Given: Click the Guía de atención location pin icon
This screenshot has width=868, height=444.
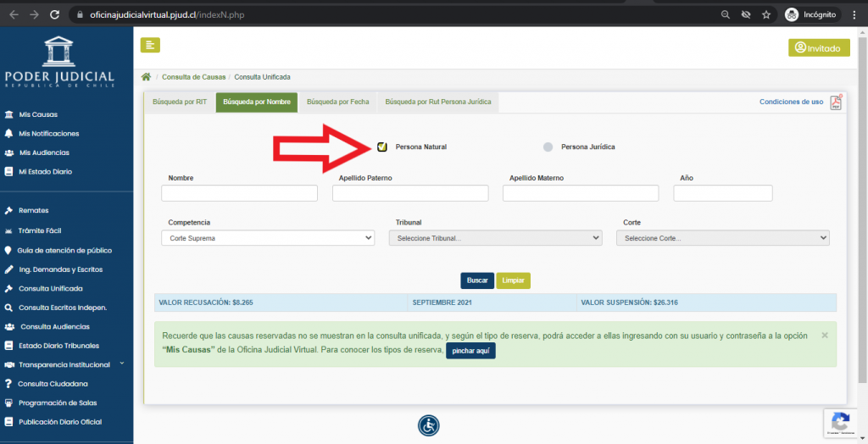Looking at the screenshot, I should (8, 250).
